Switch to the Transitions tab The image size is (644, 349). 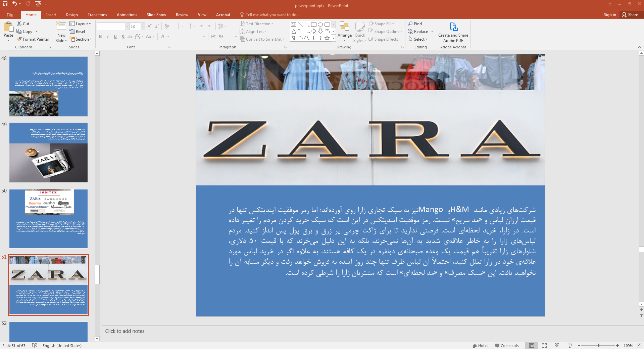(97, 15)
